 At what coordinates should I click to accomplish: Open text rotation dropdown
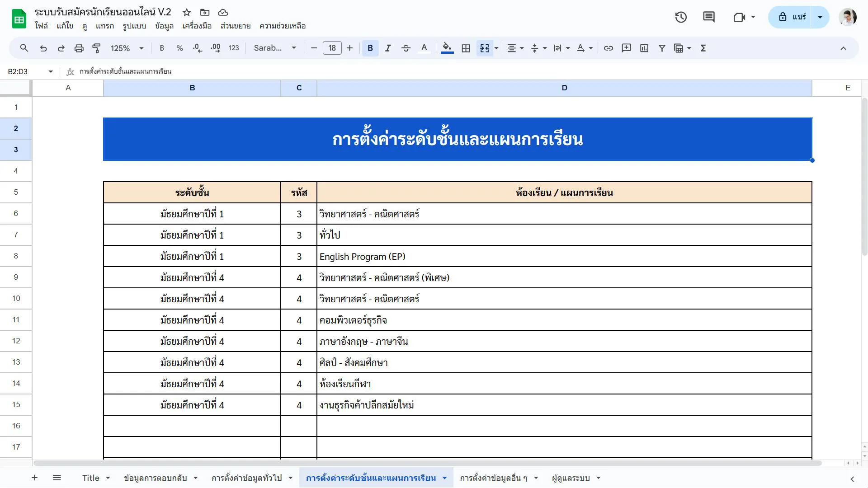pos(585,48)
